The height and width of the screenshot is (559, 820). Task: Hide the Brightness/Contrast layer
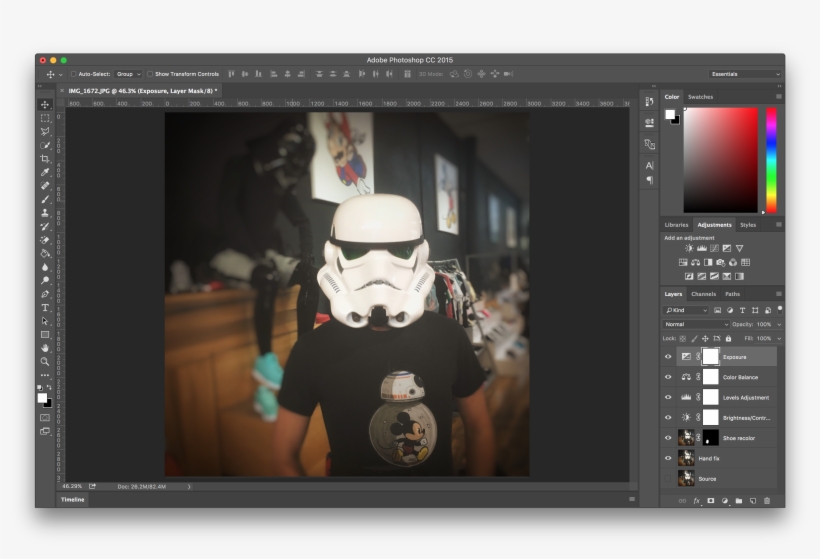[668, 418]
